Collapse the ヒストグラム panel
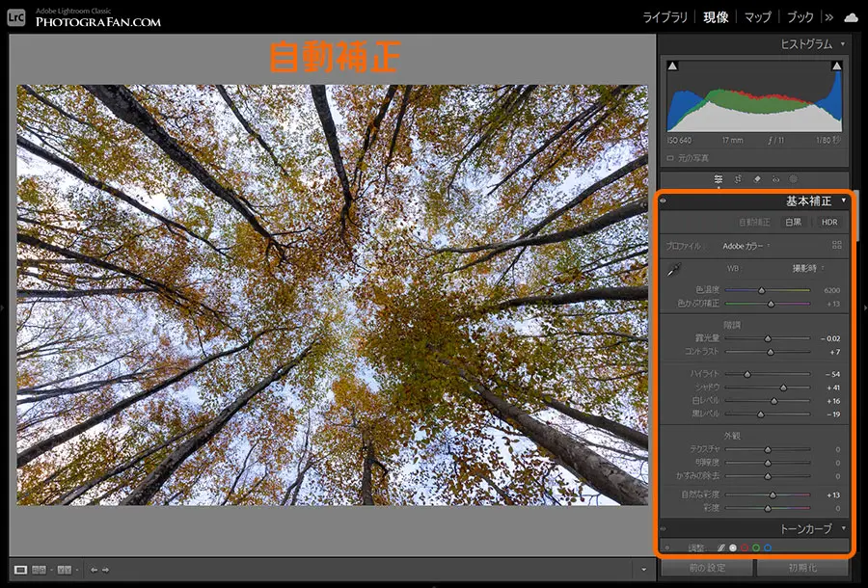868x588 pixels. (843, 43)
